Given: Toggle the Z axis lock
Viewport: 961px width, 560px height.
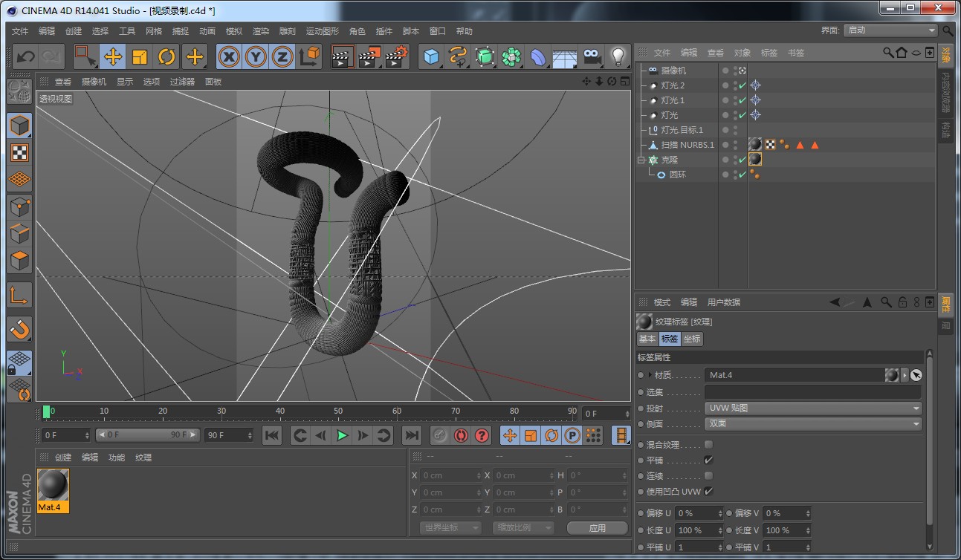Looking at the screenshot, I should [282, 56].
